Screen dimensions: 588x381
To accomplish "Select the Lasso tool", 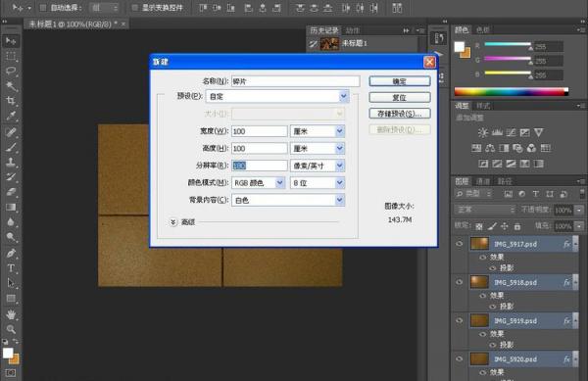I will click(x=11, y=71).
